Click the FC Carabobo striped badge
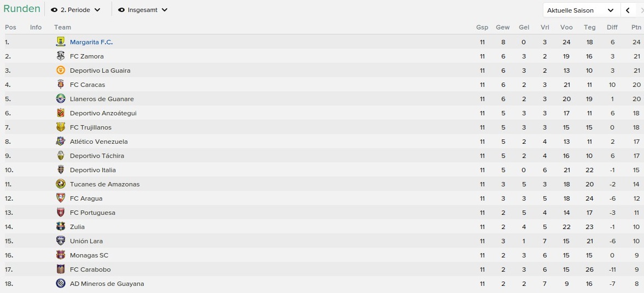This screenshot has width=644, height=293. point(61,269)
